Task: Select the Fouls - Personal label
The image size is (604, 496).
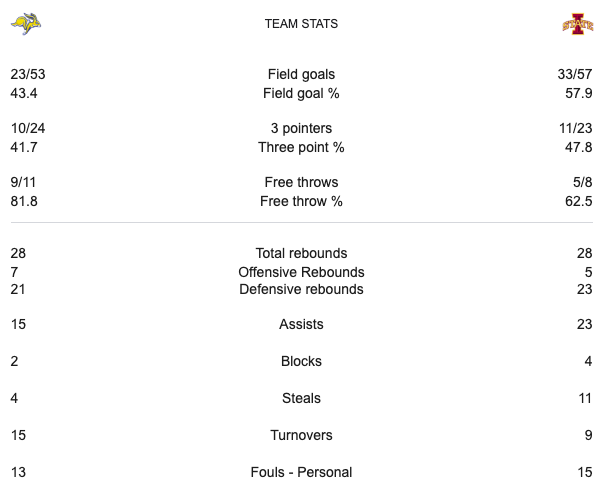Action: [301, 472]
